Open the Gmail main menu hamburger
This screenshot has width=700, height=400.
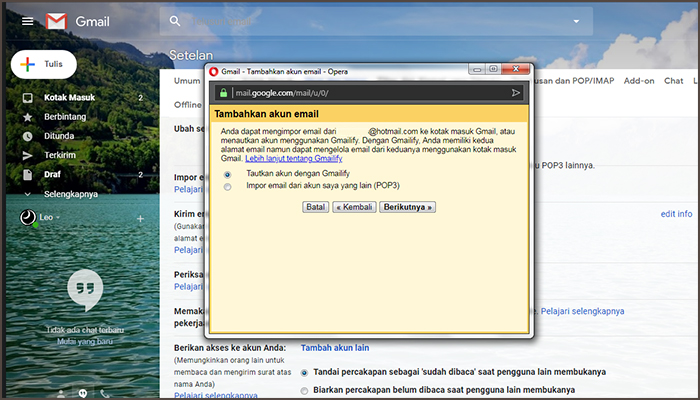[x=27, y=21]
